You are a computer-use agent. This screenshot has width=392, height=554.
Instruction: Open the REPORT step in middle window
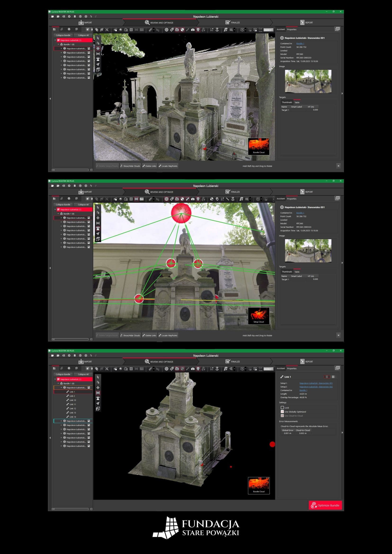coord(306,192)
